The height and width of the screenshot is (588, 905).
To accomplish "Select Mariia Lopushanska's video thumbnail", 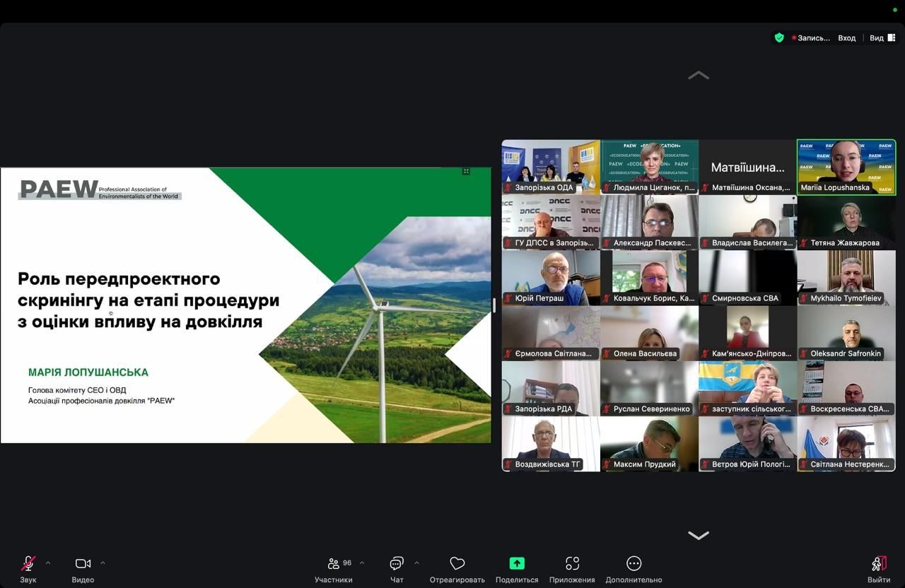I will tap(846, 167).
